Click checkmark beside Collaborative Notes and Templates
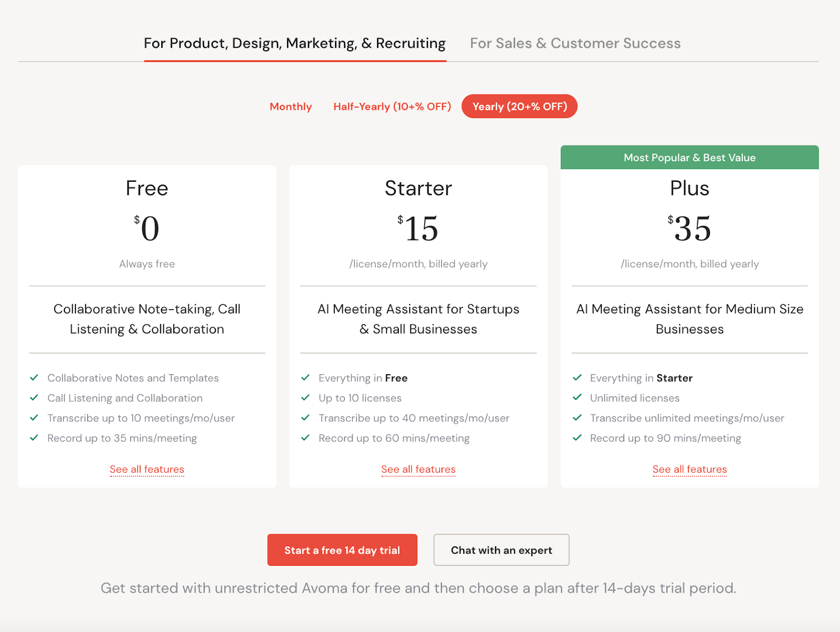 click(x=34, y=378)
